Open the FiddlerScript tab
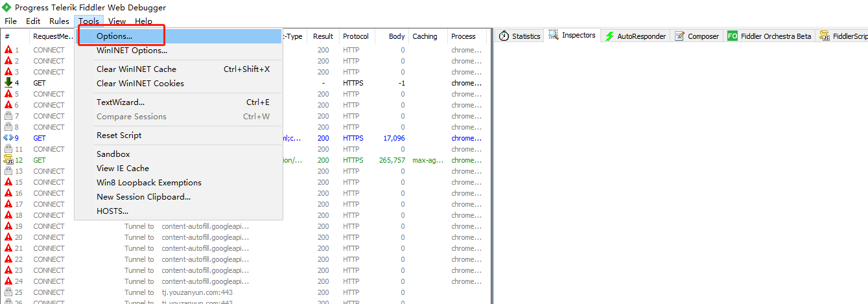Screen dimensions: 868x304 coord(843,36)
